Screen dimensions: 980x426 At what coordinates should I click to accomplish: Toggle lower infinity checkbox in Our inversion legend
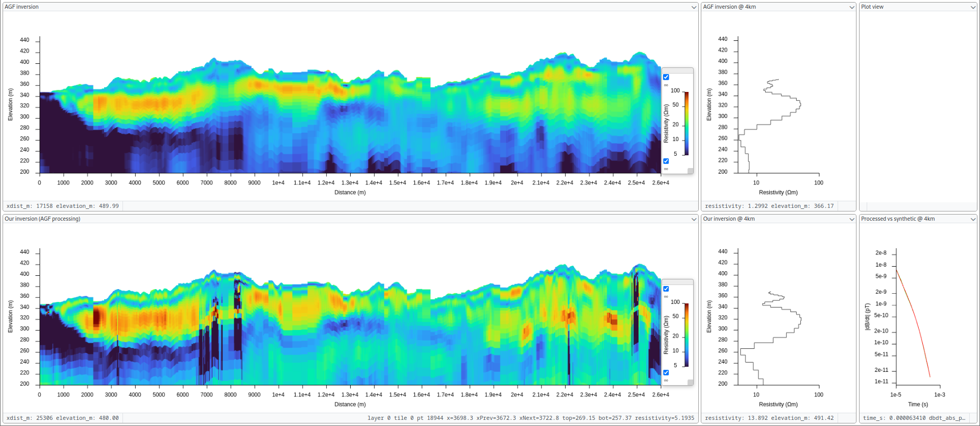click(x=666, y=372)
